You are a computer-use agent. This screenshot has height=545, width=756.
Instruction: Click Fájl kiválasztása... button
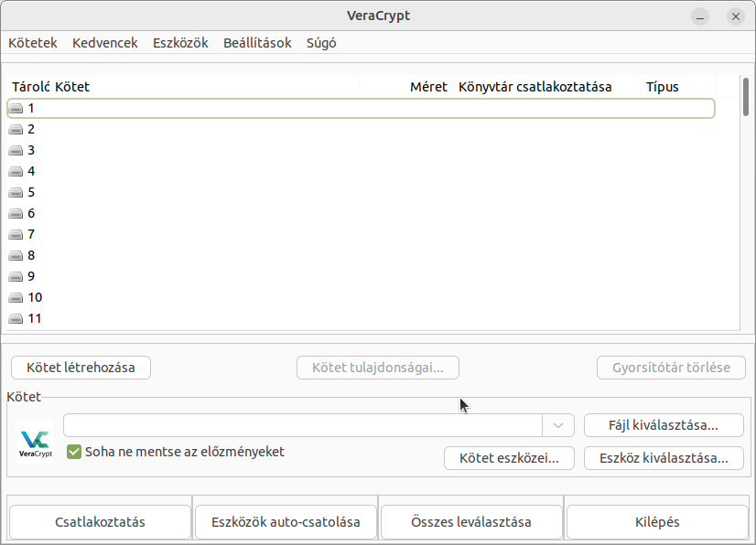coord(664,425)
